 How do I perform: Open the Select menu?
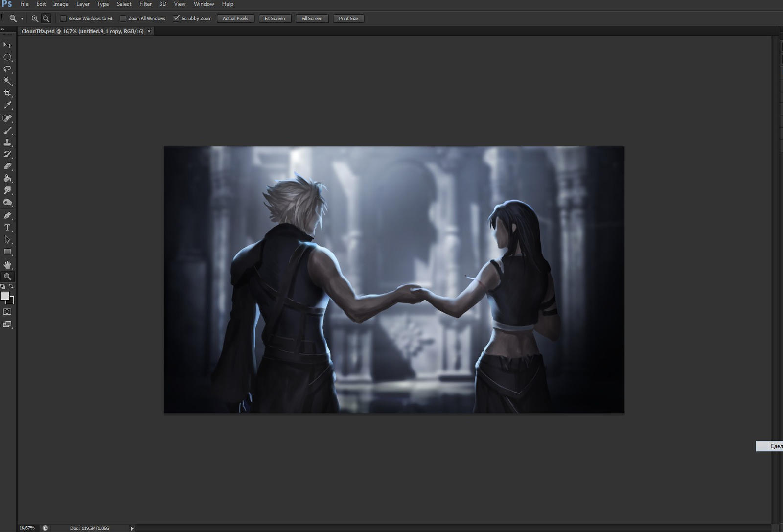point(124,4)
